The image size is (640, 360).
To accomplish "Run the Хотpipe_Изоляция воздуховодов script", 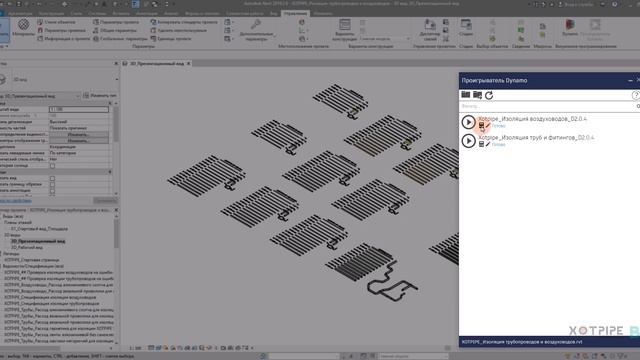I will [x=468, y=122].
